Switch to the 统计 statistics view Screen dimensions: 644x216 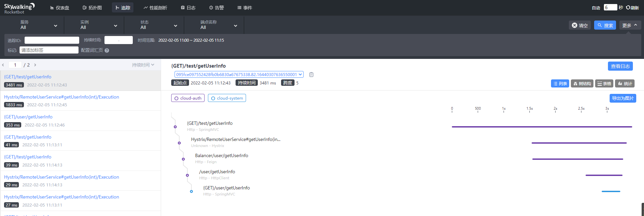point(625,83)
